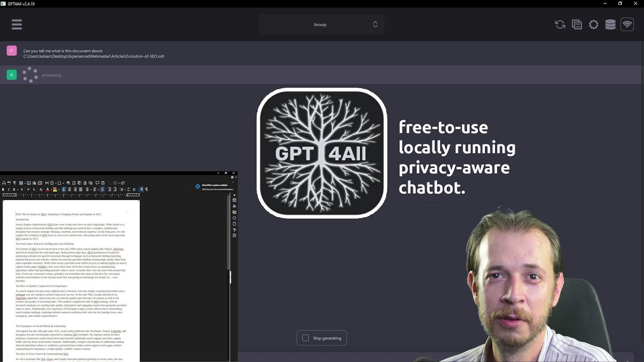Click the horizontal ruler in LibreOffice
The image size is (644, 362).
pos(71,195)
